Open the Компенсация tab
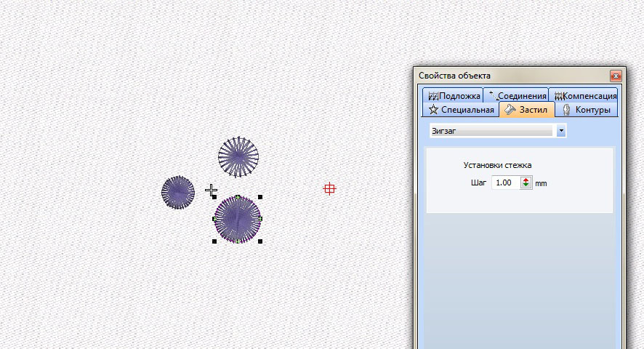Viewport: 644px width, 349px height. (584, 96)
